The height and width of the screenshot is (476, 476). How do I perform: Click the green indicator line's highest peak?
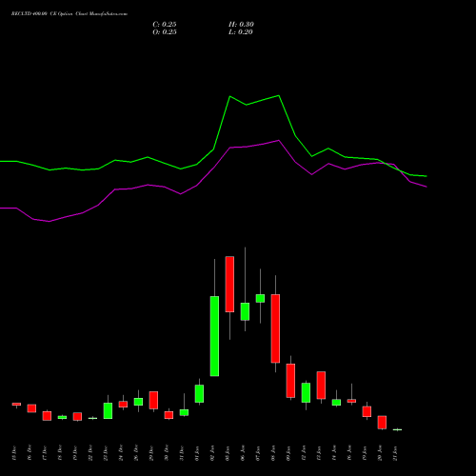(279, 95)
